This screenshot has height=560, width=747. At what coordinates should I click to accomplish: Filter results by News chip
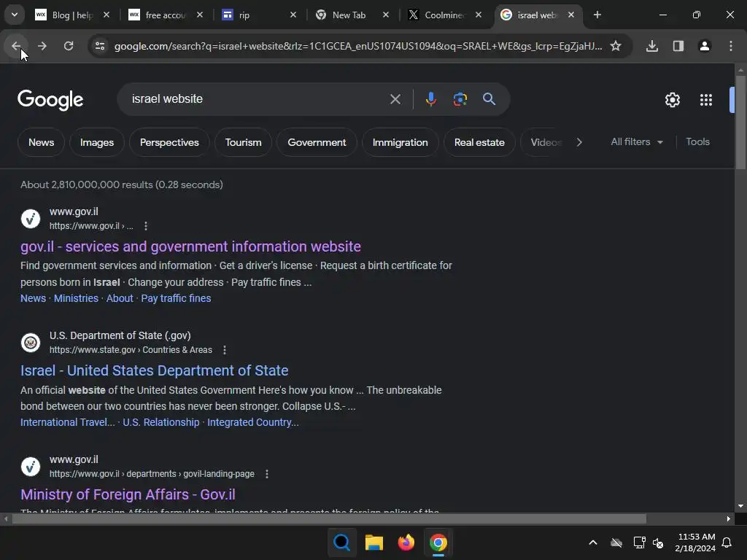pos(41,142)
